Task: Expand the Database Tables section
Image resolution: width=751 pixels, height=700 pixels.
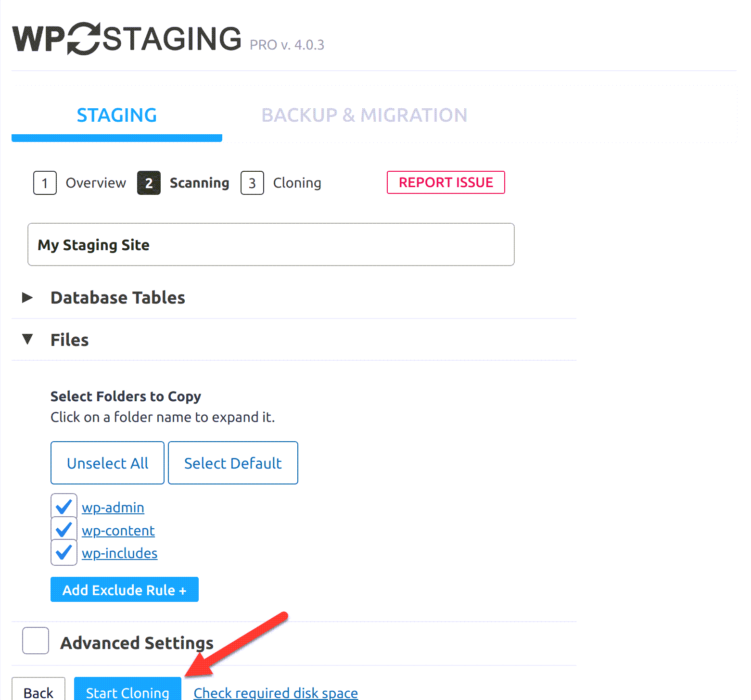Action: point(117,297)
